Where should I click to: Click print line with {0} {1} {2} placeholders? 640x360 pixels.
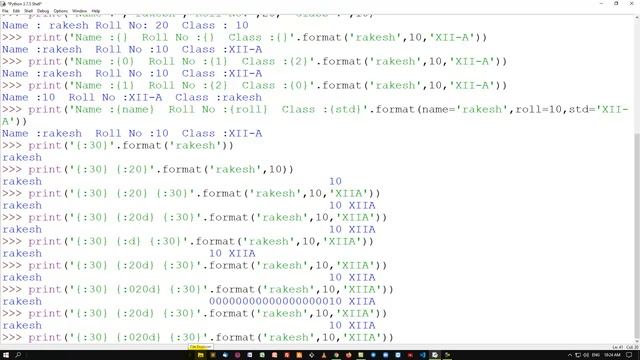[x=254, y=62]
